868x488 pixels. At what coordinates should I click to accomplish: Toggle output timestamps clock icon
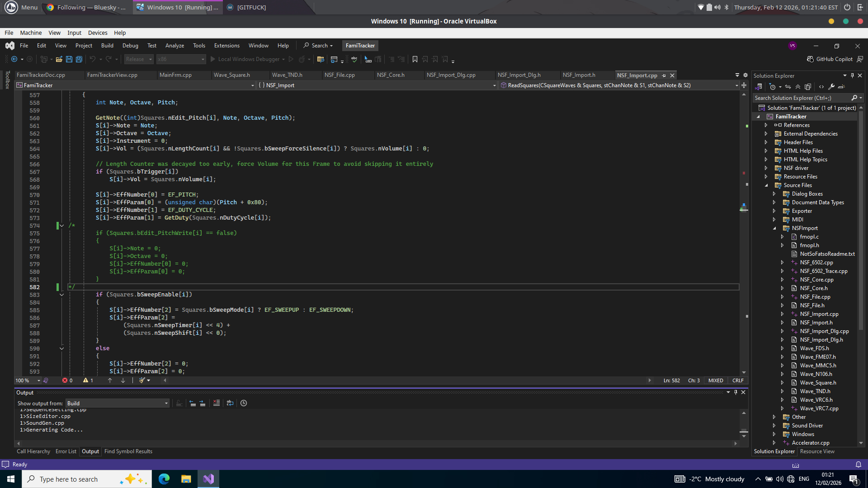pos(244,403)
